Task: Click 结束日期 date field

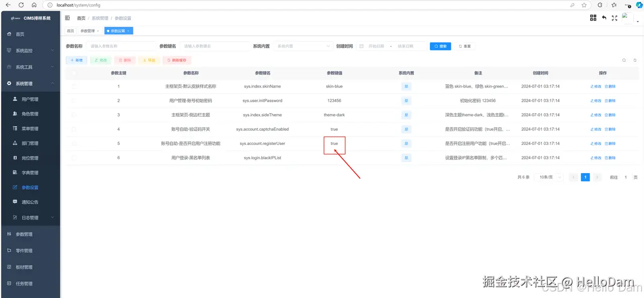Action: coord(406,46)
